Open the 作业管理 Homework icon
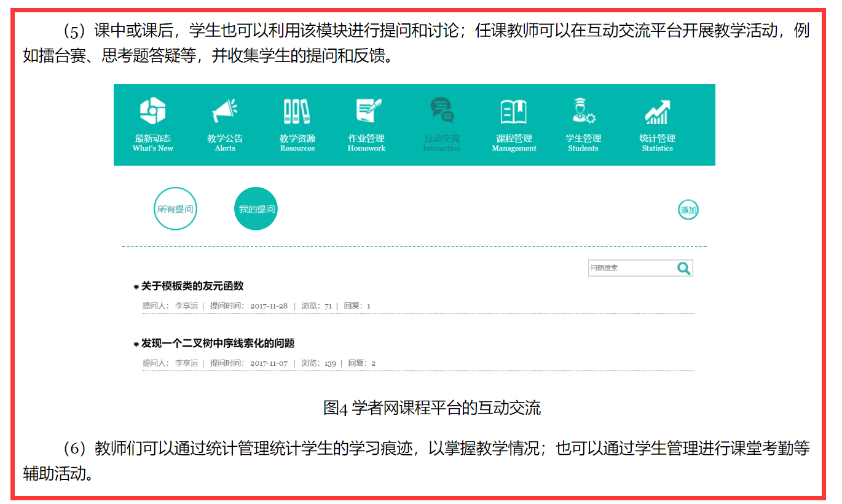Image resolution: width=842 pixels, height=504 pixels. coord(367,111)
